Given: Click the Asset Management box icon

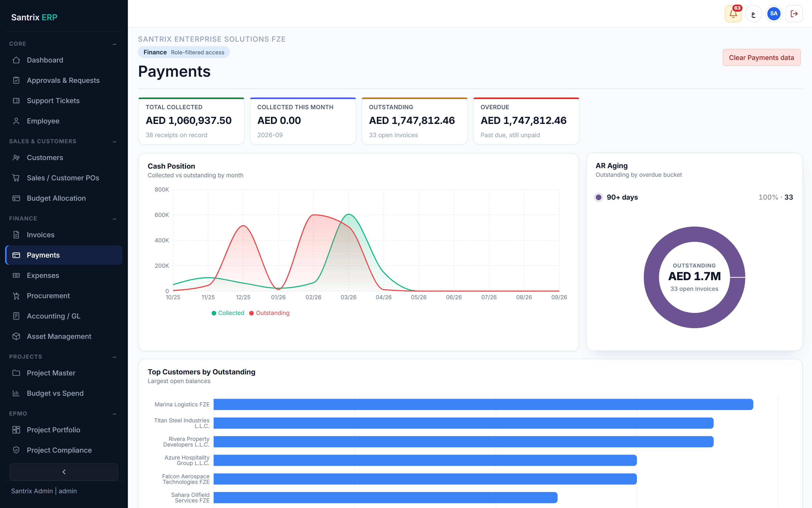Looking at the screenshot, I should click(x=16, y=336).
